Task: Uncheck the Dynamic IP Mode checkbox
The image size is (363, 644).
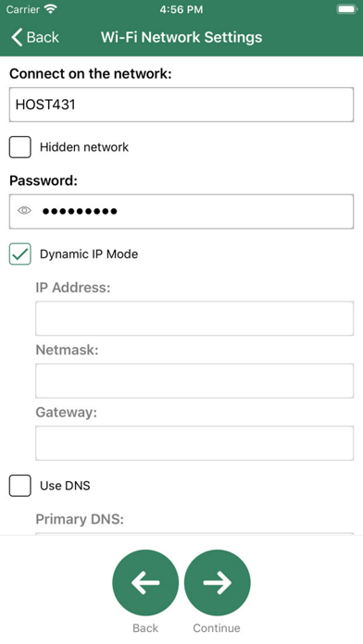Action: 20,254
